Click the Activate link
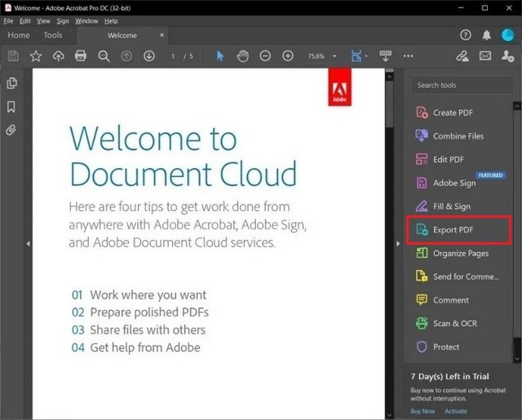This screenshot has width=522, height=420. coord(456,411)
